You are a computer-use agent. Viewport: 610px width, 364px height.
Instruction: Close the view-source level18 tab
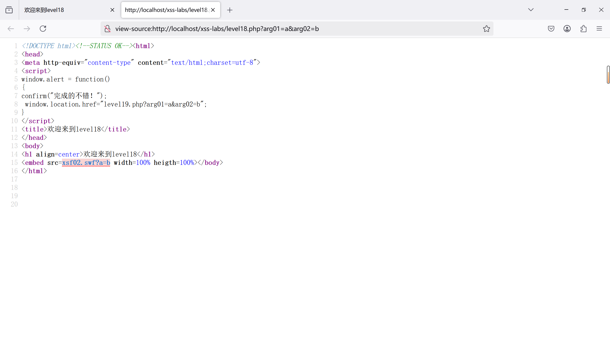pyautogui.click(x=213, y=10)
